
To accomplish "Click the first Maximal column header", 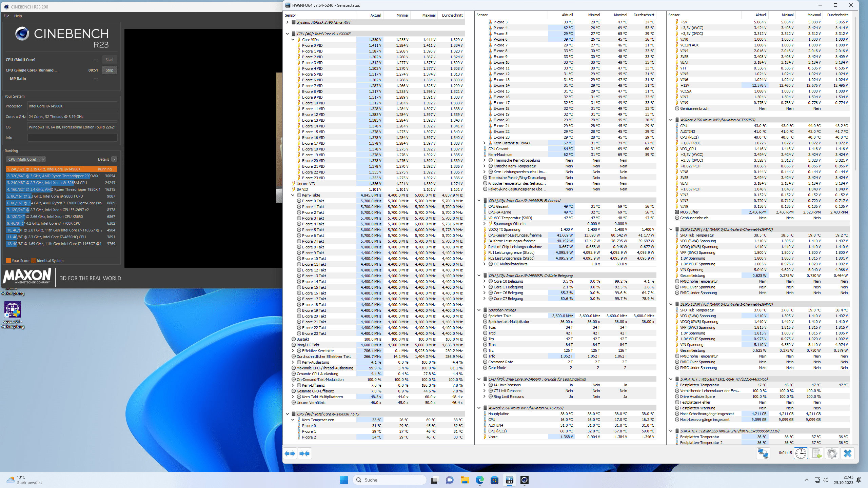I will pyautogui.click(x=424, y=15).
